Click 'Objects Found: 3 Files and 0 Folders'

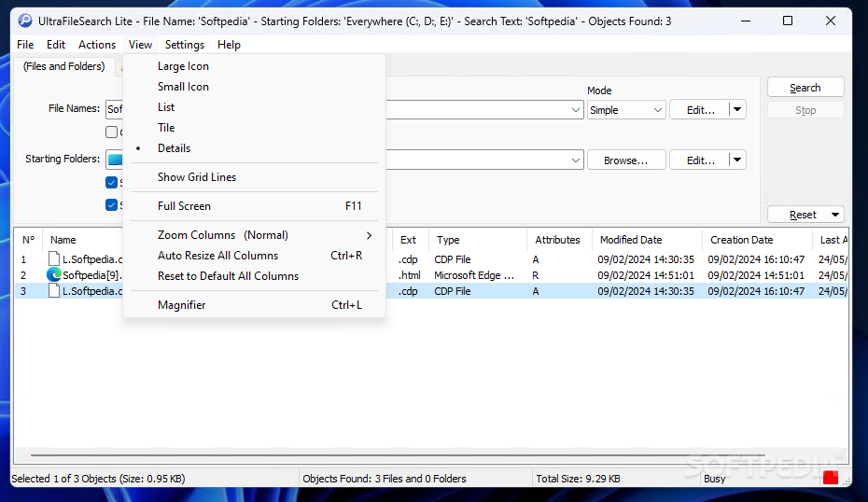coord(385,479)
